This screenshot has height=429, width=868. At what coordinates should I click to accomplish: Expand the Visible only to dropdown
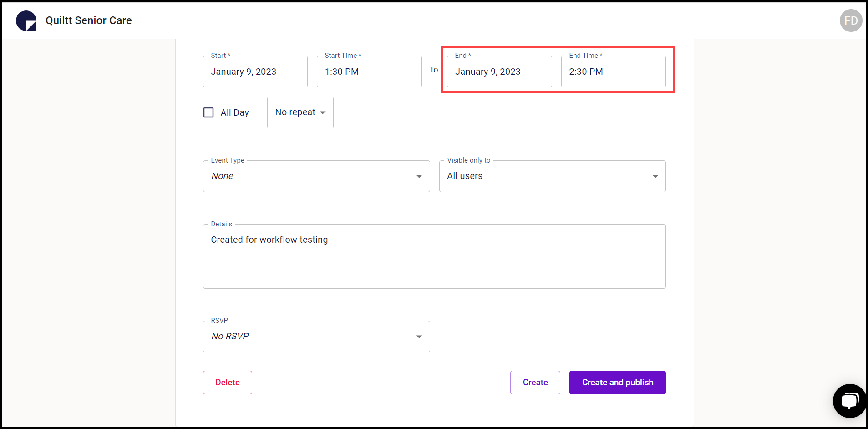coord(552,176)
